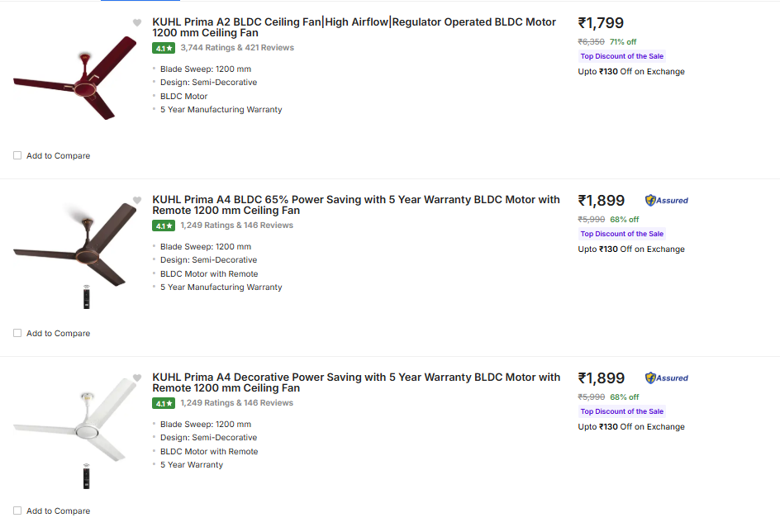Viewport: 780px width, 532px height.
Task: Check Add to Compare for Prima A2 fan
Action: 17,155
